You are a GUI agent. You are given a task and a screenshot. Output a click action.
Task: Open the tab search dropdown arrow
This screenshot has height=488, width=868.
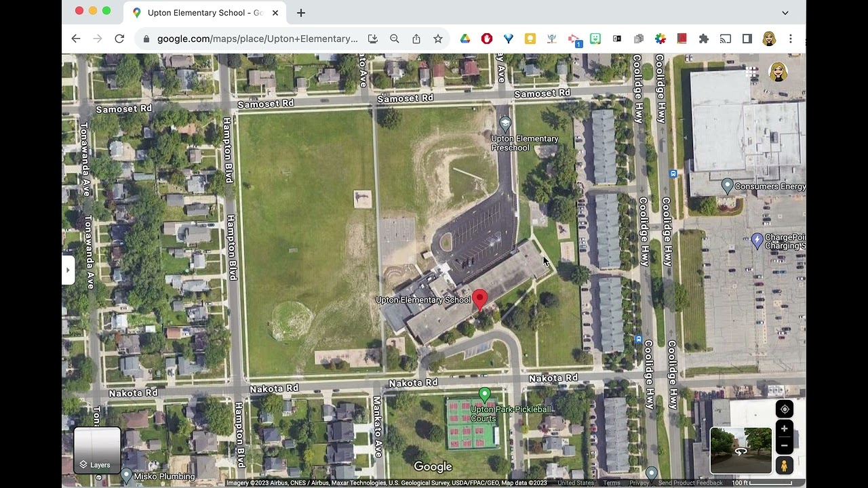point(785,13)
